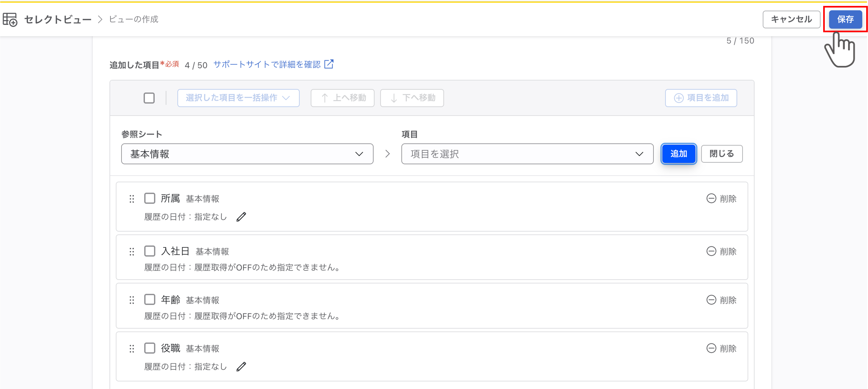Edit history date for 役職 with pencil icon
This screenshot has width=868, height=389.
pos(241,366)
